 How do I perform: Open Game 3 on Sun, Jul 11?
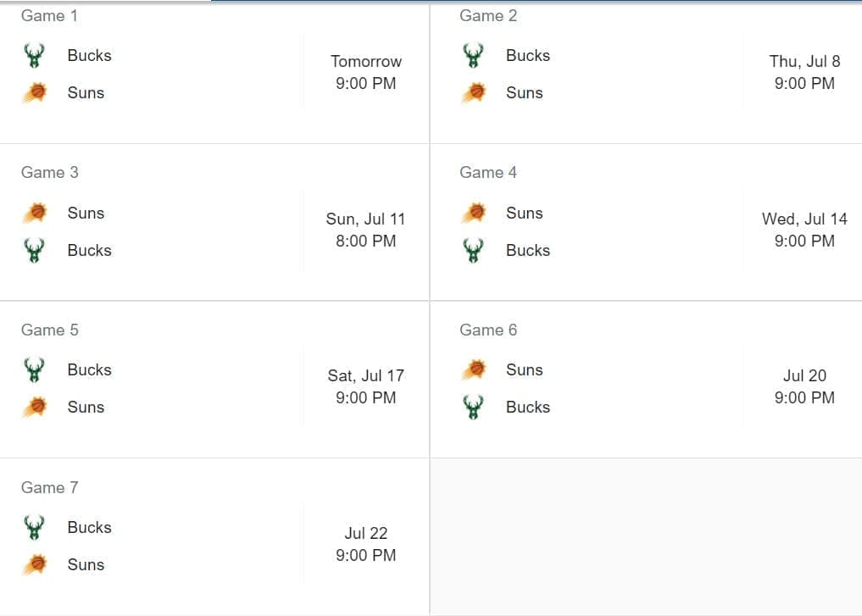(x=365, y=230)
